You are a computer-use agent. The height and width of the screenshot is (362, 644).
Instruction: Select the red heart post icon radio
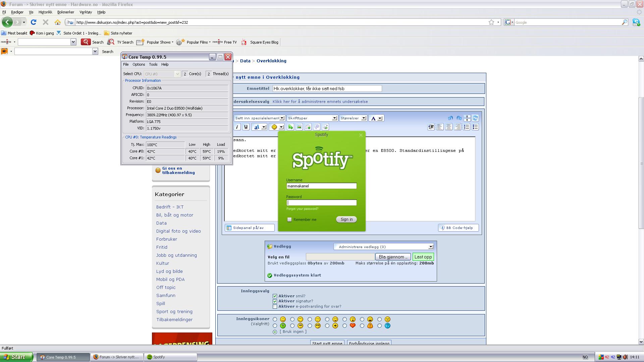pos(344,326)
